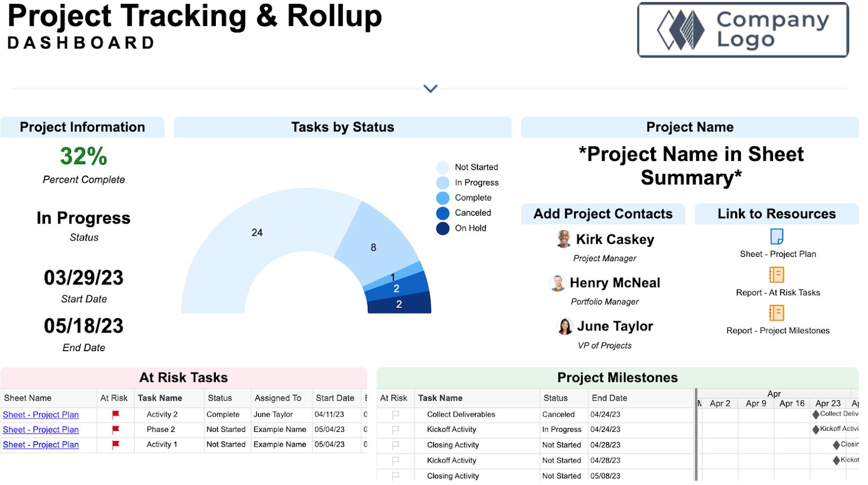Viewport: 868px width, 485px height.
Task: Click the red flag for Activity 2
Action: tap(116, 414)
